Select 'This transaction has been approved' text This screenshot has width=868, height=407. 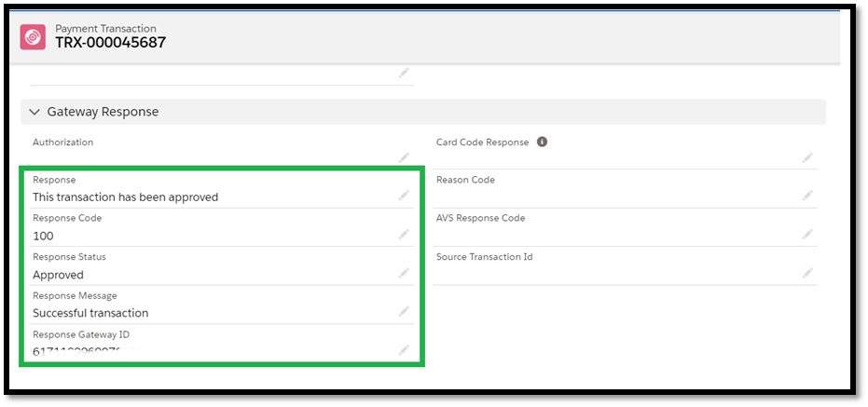(125, 197)
